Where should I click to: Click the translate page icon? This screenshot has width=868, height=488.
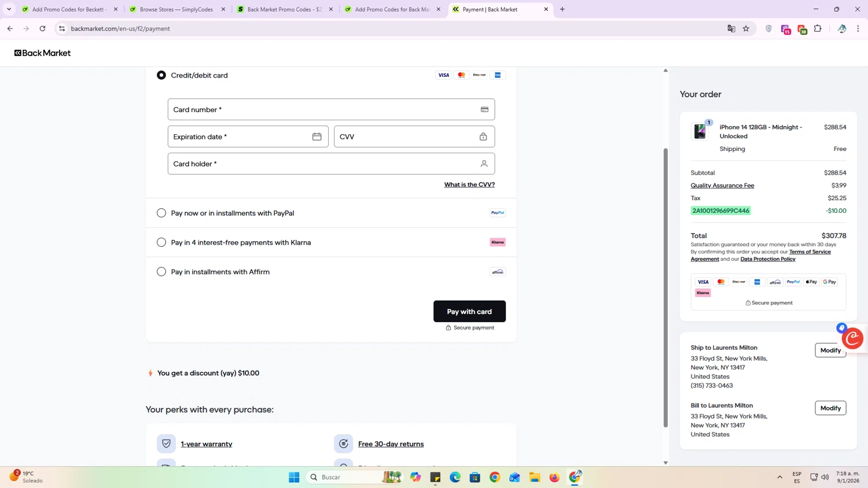pos(731,28)
